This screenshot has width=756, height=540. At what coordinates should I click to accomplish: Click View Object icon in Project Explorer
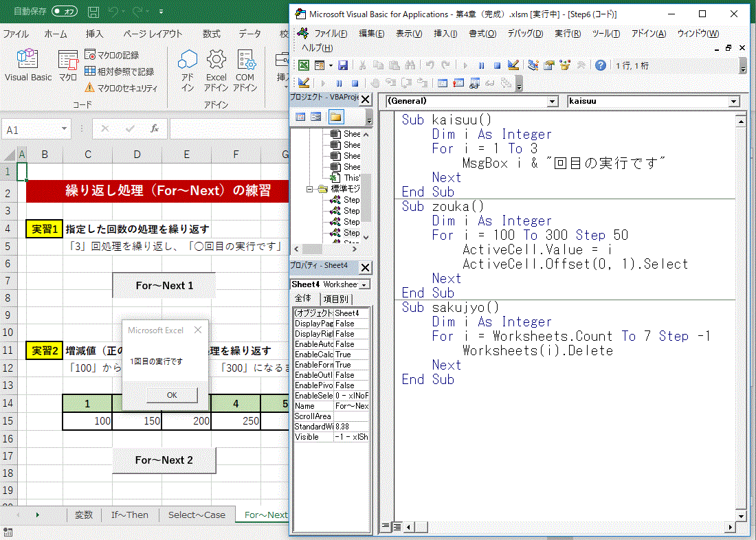(x=316, y=117)
